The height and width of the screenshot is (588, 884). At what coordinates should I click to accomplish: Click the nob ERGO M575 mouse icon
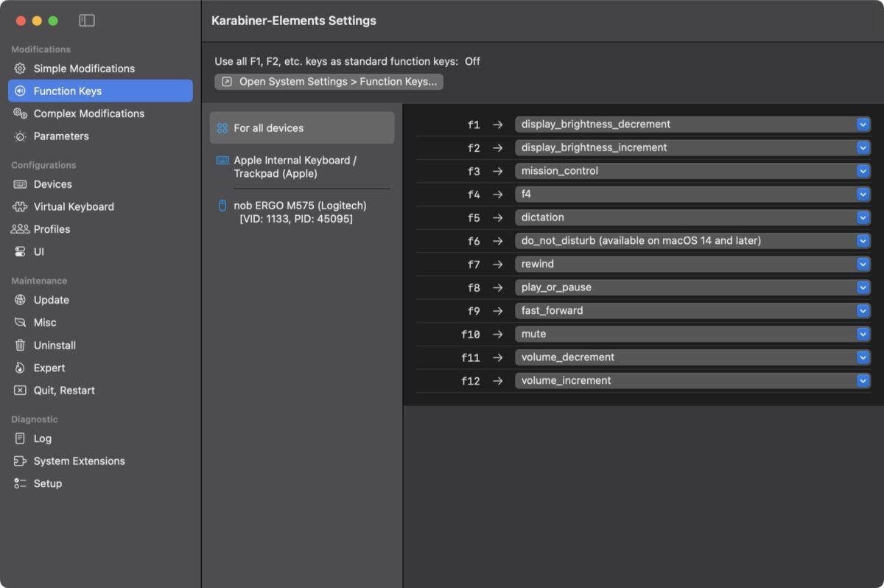tap(222, 206)
